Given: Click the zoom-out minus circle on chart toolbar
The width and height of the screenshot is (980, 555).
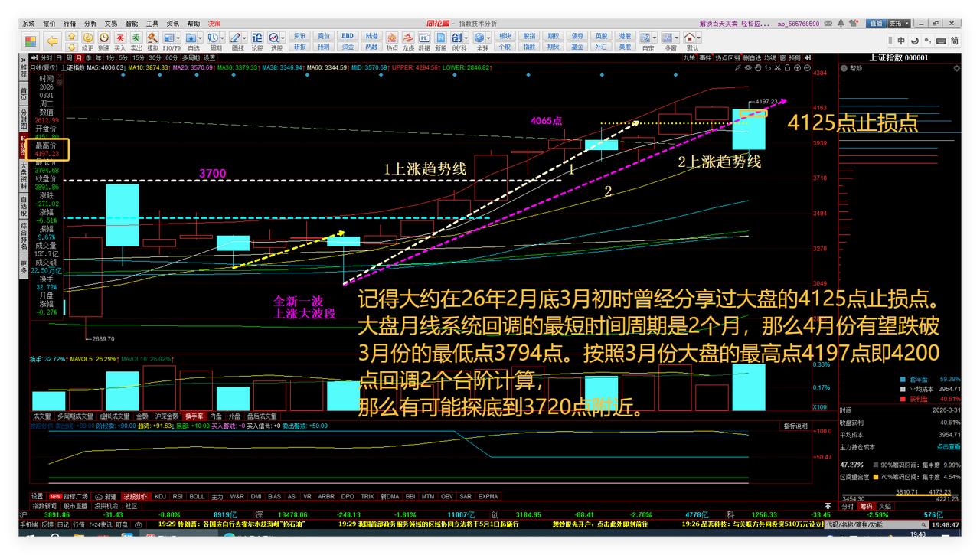Looking at the screenshot, I should (x=806, y=68).
